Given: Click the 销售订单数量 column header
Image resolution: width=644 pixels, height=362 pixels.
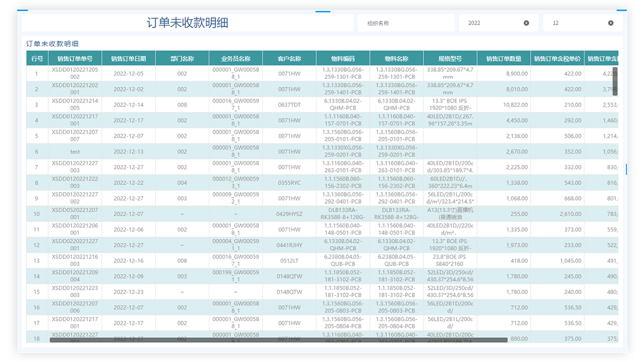Looking at the screenshot, I should [x=503, y=59].
